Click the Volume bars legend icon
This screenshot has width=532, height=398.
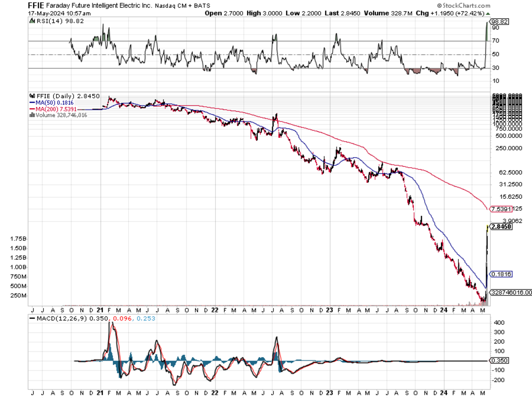(31, 115)
